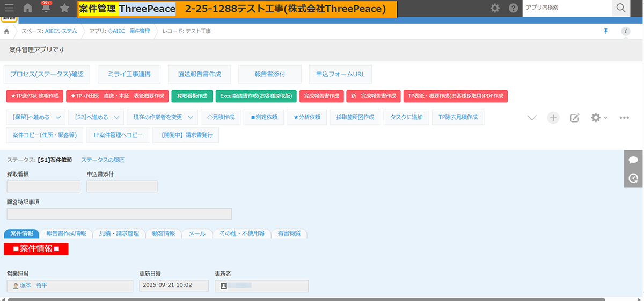The height and width of the screenshot is (301, 644).
Task: Click the ミライ工事連携 button
Action: (129, 74)
